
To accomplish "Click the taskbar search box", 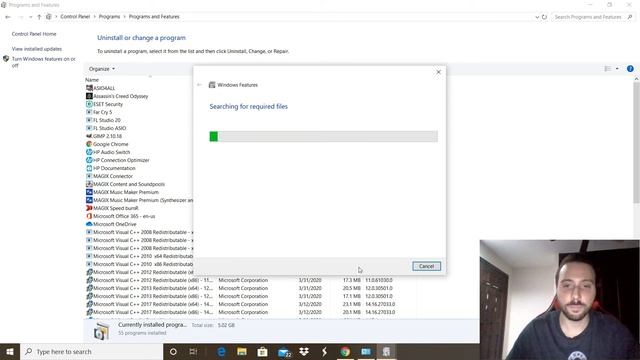I will tap(91, 351).
